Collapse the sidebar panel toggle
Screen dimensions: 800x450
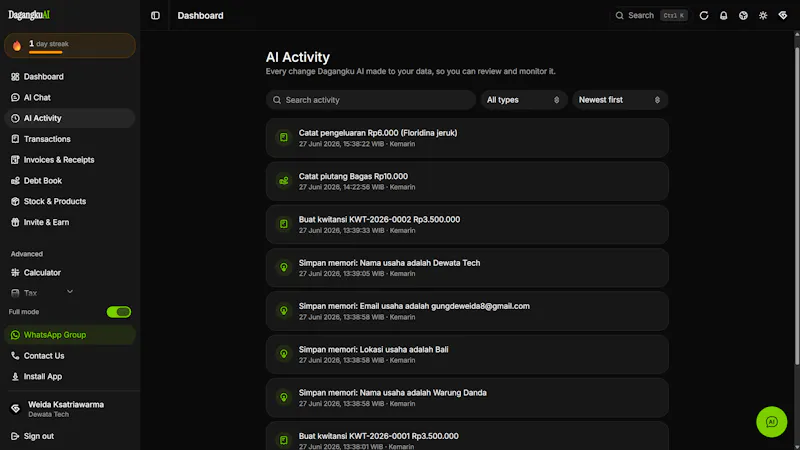coord(156,16)
